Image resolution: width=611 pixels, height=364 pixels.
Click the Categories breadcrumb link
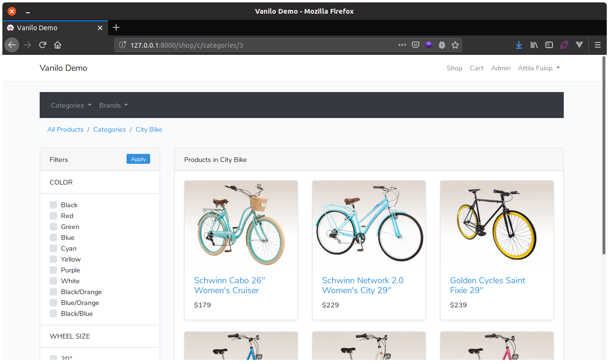(x=110, y=129)
